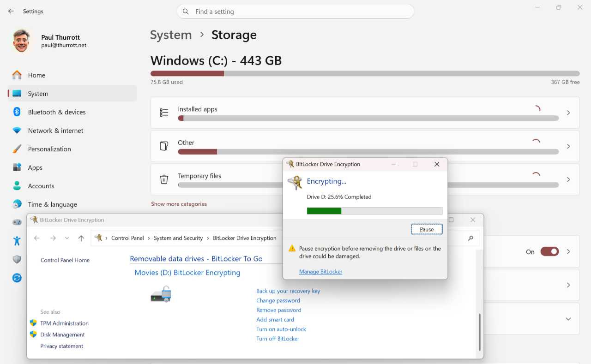Click the Find a setting search box
Image resolution: width=591 pixels, height=364 pixels.
(295, 12)
